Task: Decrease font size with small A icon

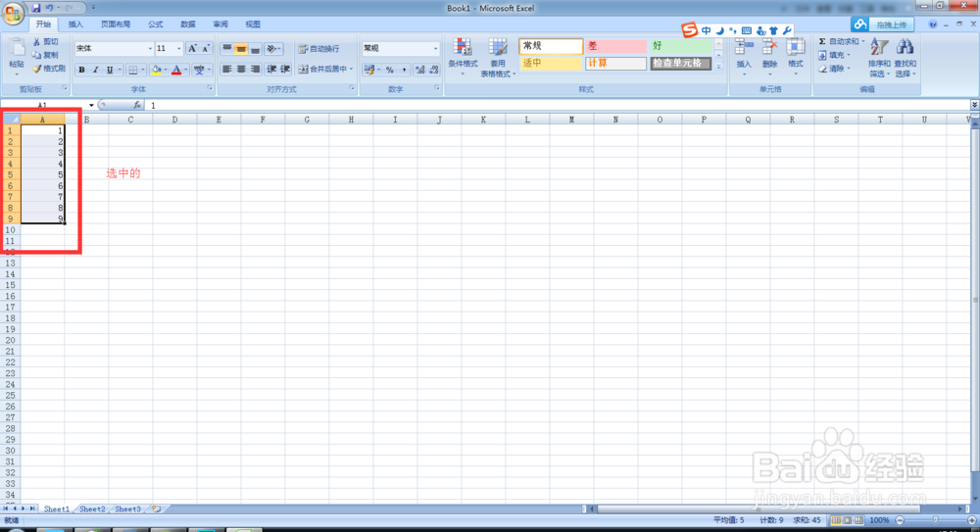Action: coord(206,48)
